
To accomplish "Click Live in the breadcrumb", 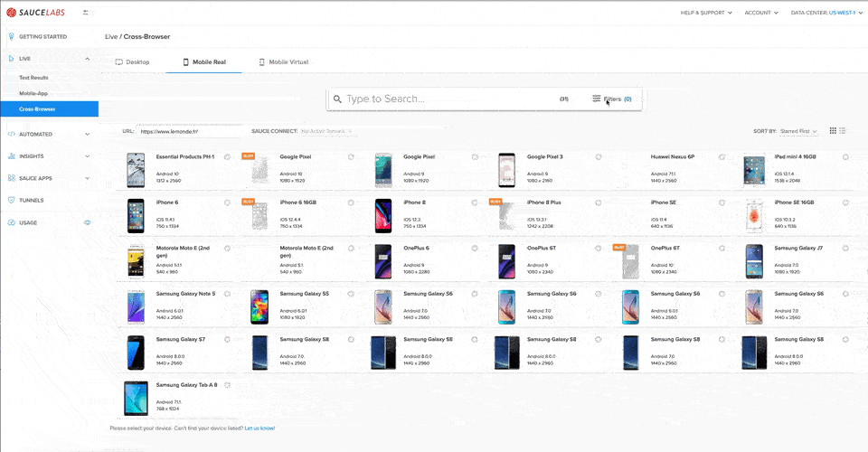I will coord(111,36).
